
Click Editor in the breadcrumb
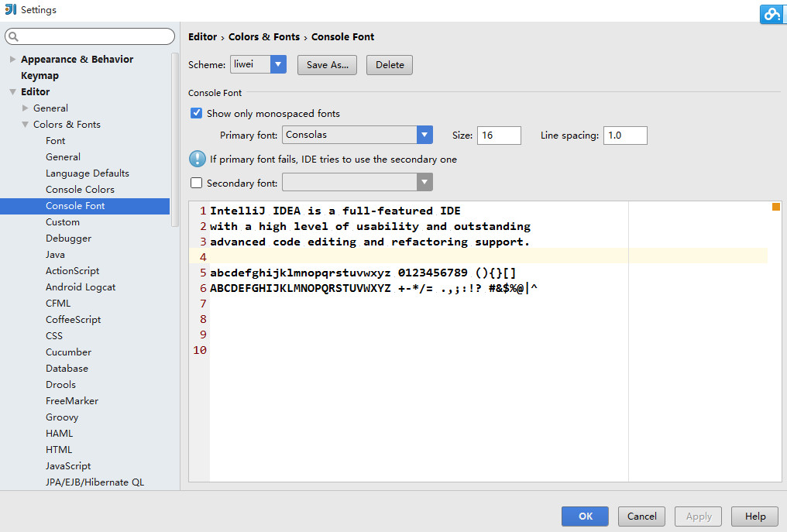[203, 36]
